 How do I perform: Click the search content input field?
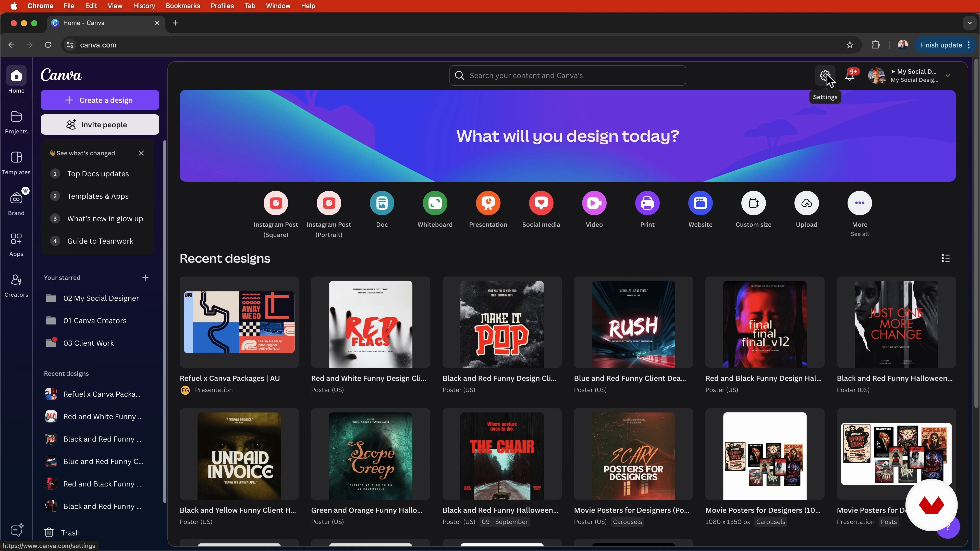click(x=568, y=76)
